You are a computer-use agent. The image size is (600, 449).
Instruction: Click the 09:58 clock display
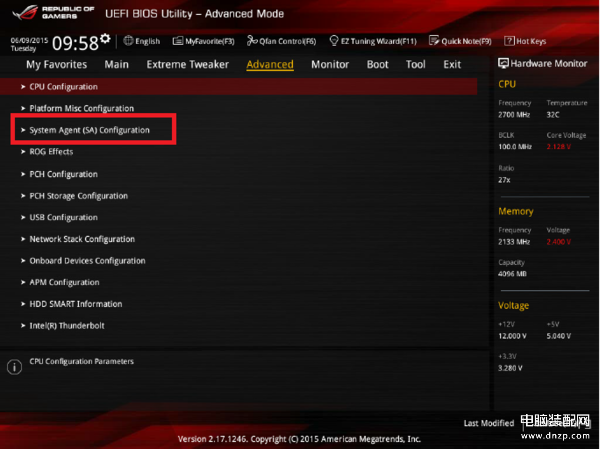(x=75, y=43)
